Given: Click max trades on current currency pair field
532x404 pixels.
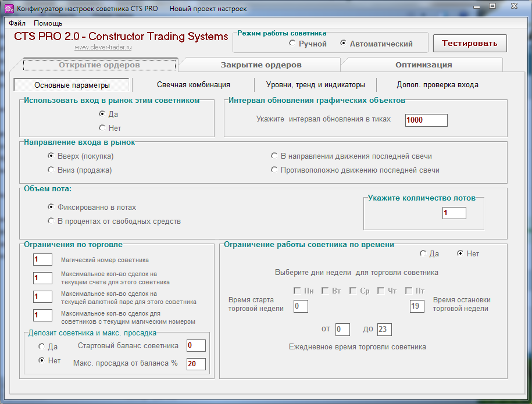Looking at the screenshot, I should pos(43,296).
